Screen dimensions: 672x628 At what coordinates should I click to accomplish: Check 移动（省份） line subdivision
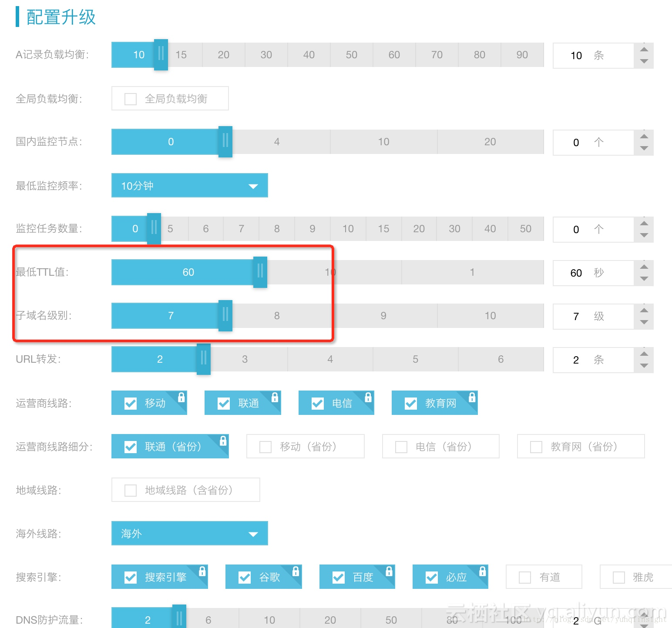[265, 447]
